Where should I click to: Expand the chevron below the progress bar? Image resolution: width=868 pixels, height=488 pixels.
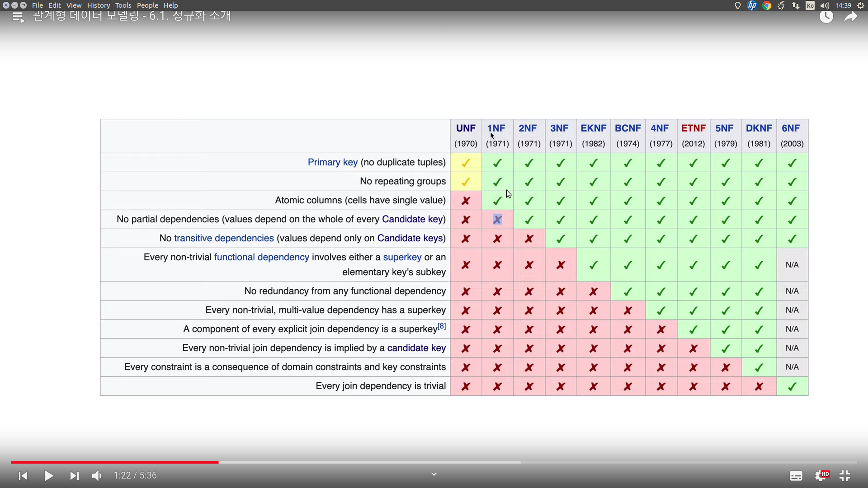(x=434, y=474)
